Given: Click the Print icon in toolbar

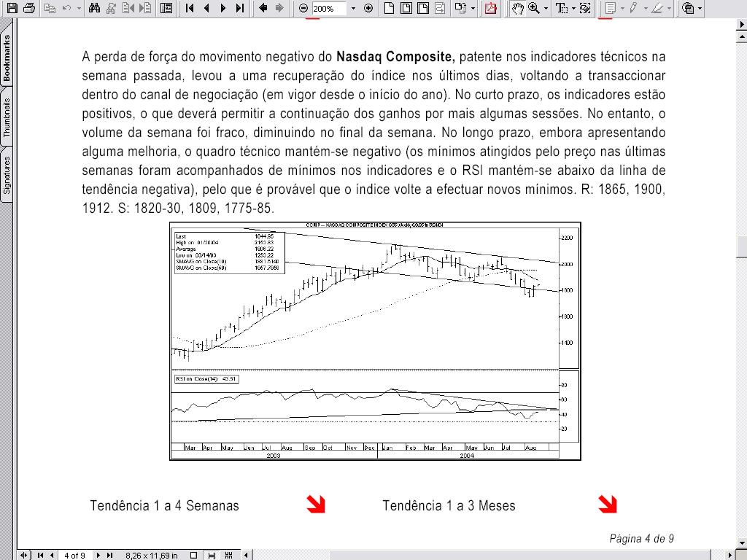Looking at the screenshot, I should point(29,7).
